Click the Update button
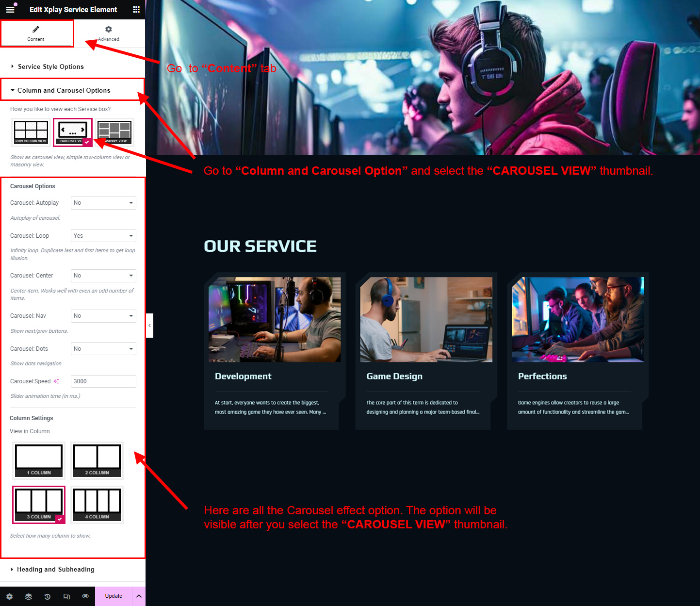Viewport: 700px width, 606px height. click(114, 596)
